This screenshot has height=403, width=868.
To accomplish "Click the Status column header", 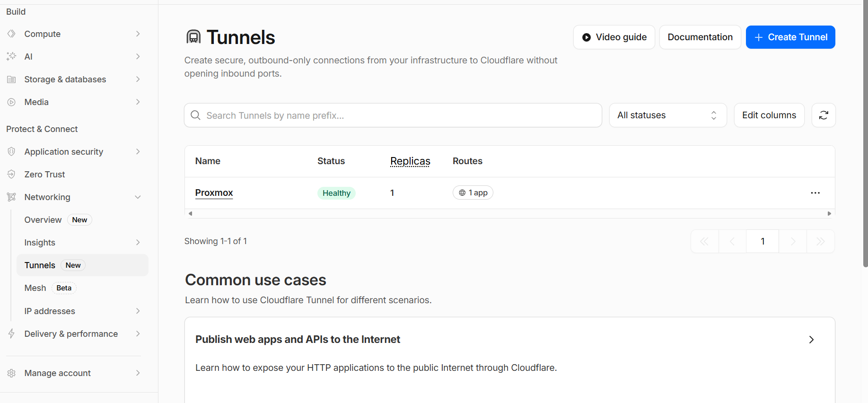I will tap(331, 161).
